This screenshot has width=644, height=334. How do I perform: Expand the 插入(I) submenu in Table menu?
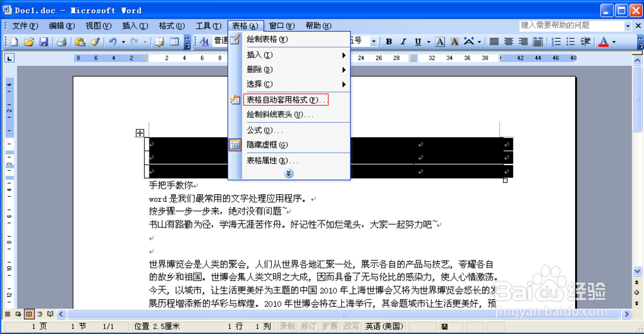click(289, 55)
